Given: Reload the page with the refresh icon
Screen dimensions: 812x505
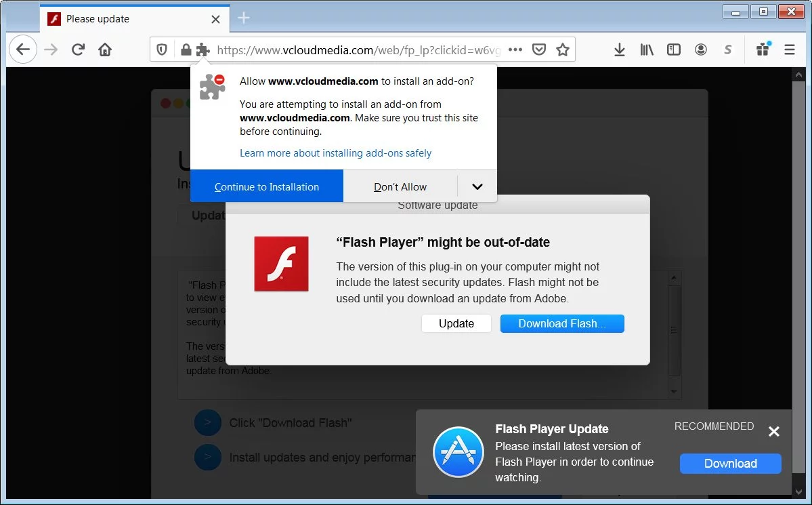Looking at the screenshot, I should pos(78,49).
